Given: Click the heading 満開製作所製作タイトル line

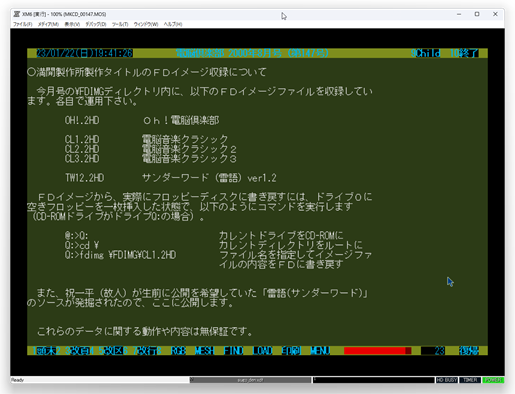Looking at the screenshot, I should (147, 72).
